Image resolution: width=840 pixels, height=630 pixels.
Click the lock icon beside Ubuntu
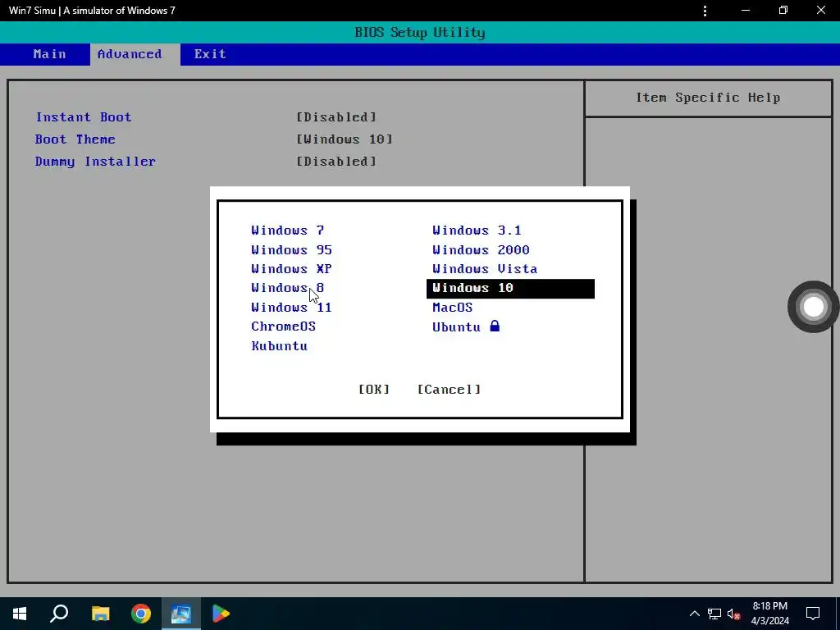(x=495, y=326)
